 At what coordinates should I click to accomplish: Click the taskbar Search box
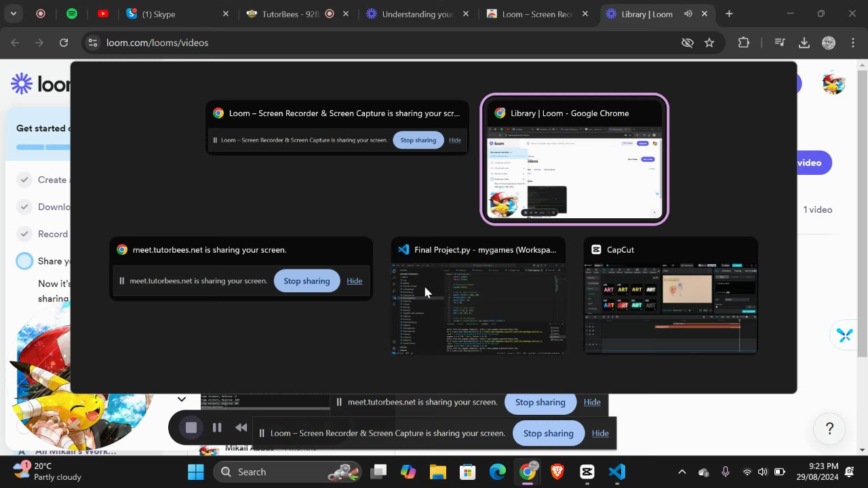point(288,472)
